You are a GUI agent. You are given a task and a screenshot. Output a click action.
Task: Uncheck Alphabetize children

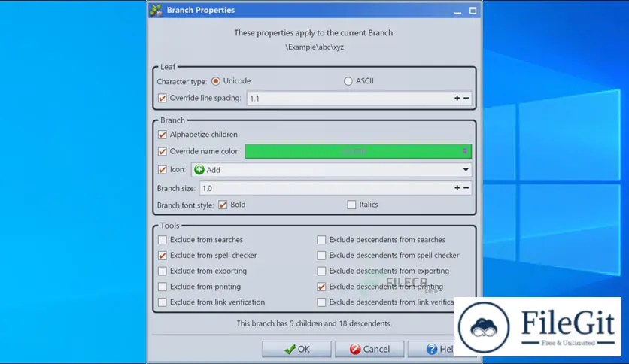coord(163,135)
